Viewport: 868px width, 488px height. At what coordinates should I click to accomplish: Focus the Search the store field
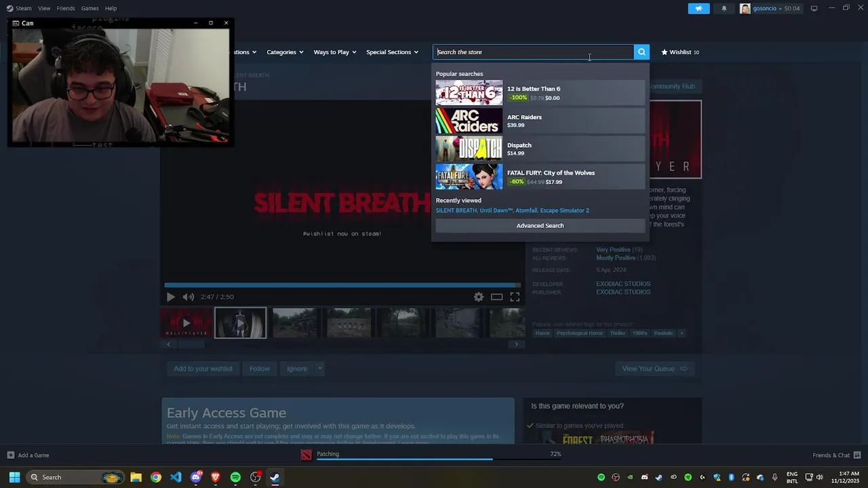533,52
